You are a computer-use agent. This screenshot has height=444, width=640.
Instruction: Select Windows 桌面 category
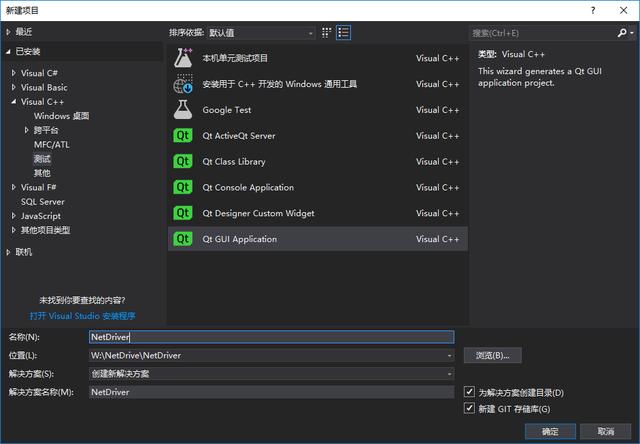(x=61, y=116)
